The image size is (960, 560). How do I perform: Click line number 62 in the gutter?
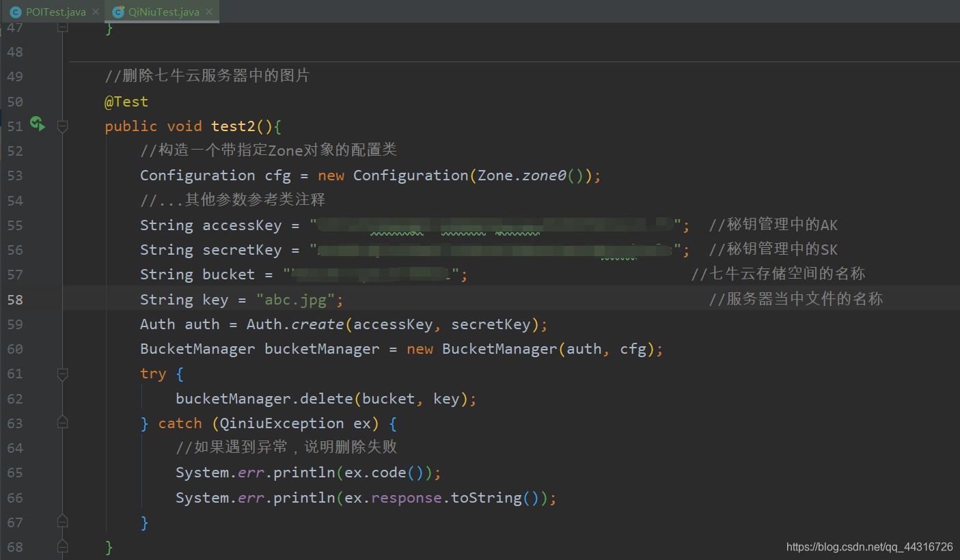15,399
